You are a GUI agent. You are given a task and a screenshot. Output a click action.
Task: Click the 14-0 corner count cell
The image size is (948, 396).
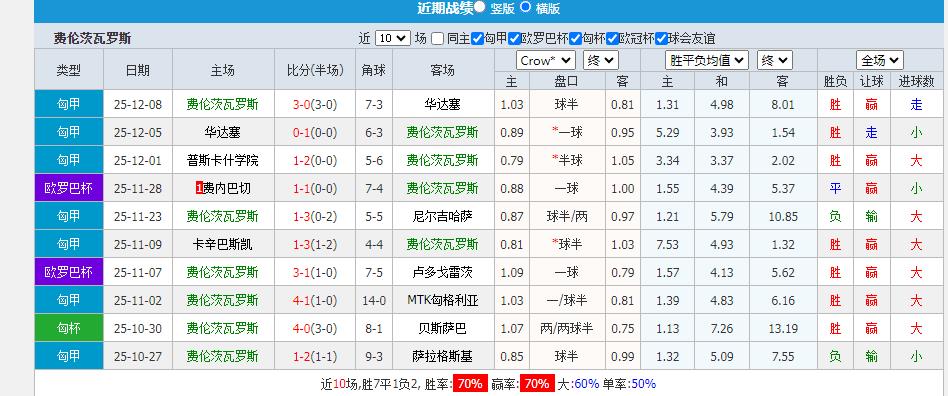click(374, 300)
